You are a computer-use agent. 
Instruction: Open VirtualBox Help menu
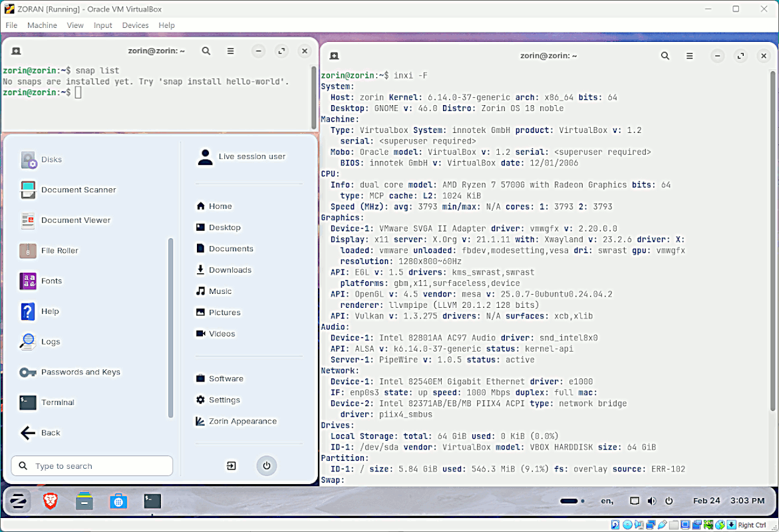click(x=166, y=25)
